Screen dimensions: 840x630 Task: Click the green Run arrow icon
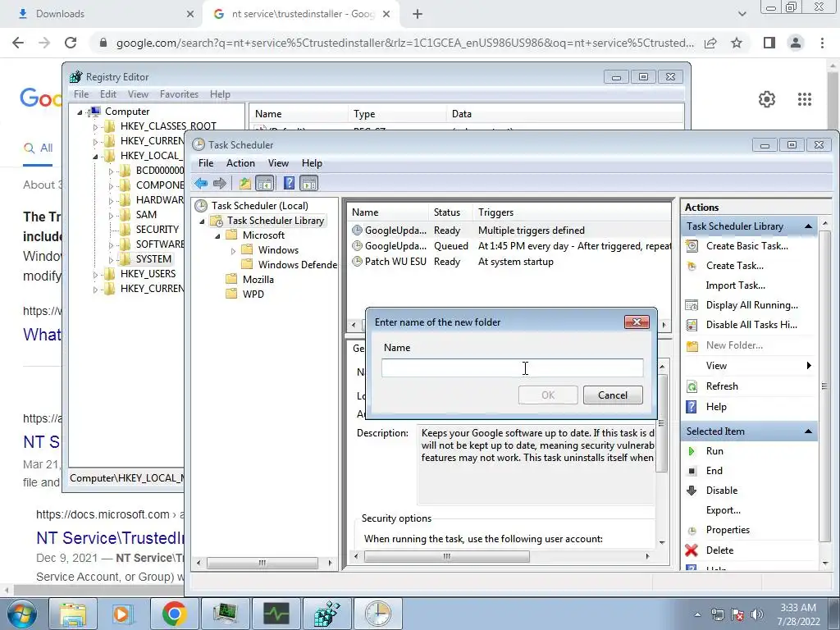click(x=692, y=451)
